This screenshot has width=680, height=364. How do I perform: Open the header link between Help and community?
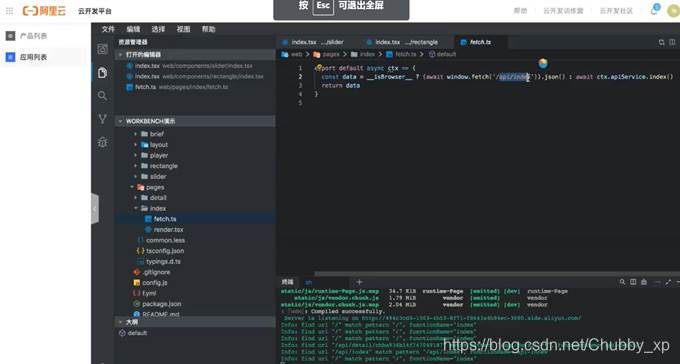coord(563,11)
